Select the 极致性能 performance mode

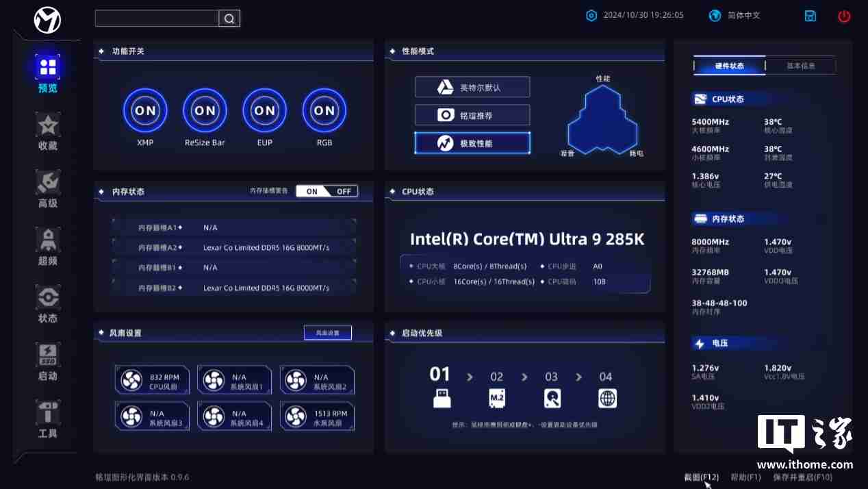tap(472, 142)
